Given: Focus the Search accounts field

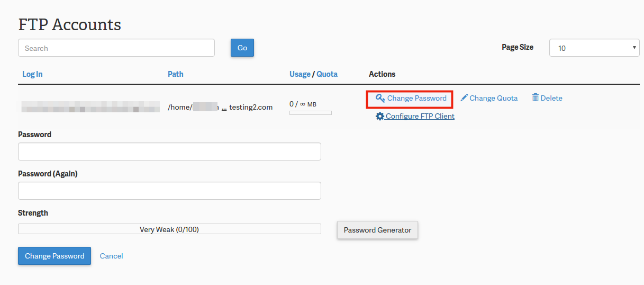Looking at the screenshot, I should click(x=116, y=48).
